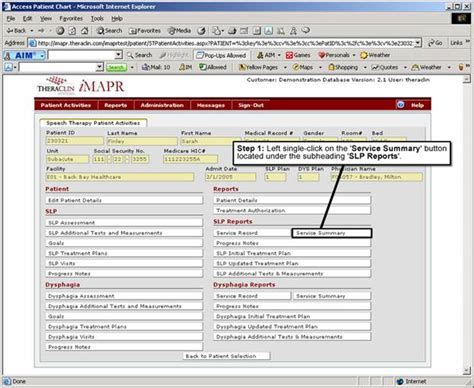This screenshot has height=388, width=474.
Task: Select the Administration navigation tab
Action: pyautogui.click(x=162, y=105)
